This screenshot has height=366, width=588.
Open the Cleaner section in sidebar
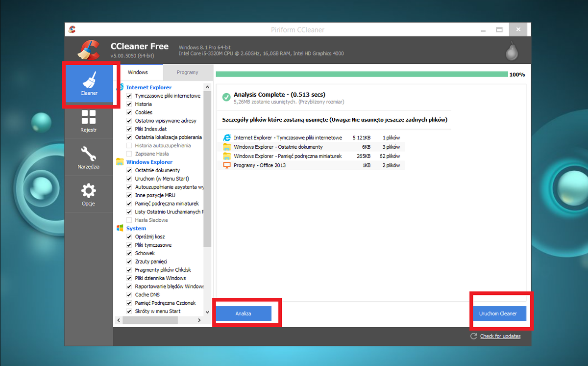pos(89,83)
